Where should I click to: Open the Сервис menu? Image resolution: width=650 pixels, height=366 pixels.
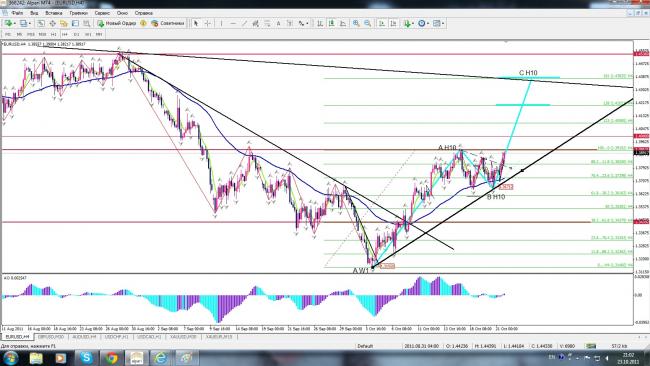[102, 13]
